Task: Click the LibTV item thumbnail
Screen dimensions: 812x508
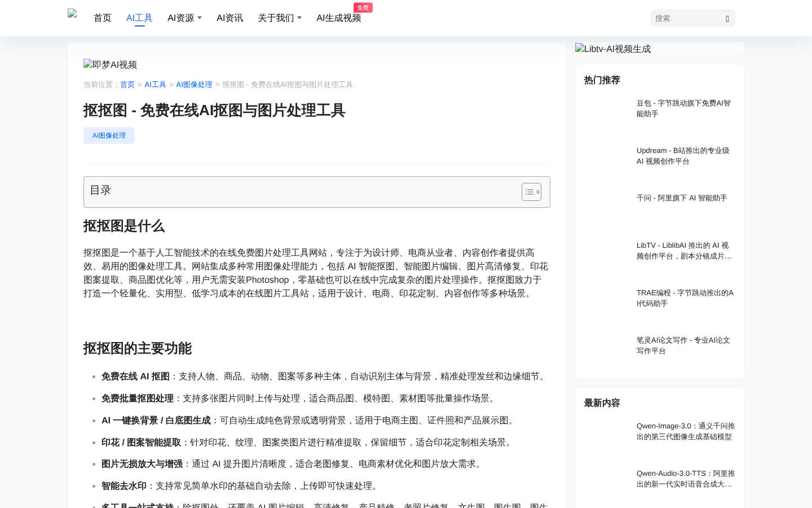Action: pos(607,255)
